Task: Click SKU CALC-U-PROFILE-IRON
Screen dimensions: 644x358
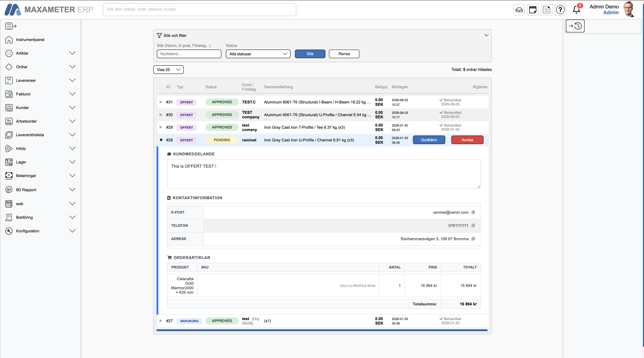Action: coord(357,286)
